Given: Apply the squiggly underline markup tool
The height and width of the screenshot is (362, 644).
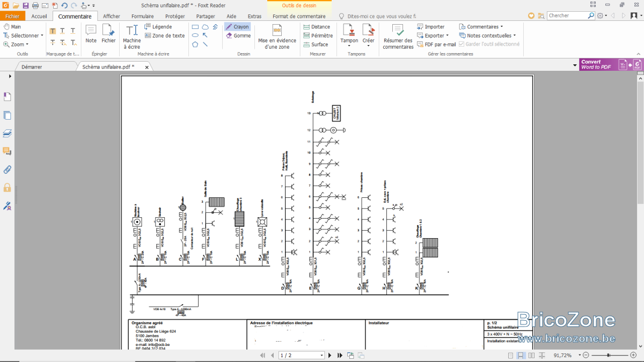Looking at the screenshot, I should (63, 31).
